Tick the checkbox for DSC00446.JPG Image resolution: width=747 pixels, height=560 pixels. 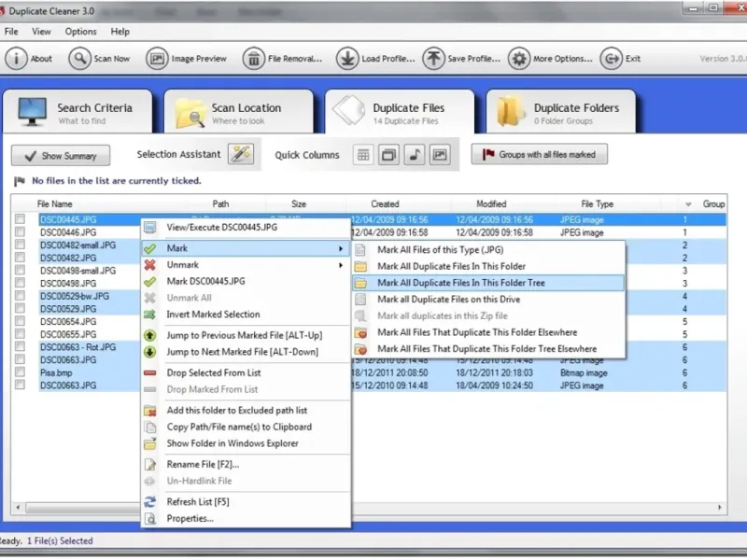[x=20, y=232]
